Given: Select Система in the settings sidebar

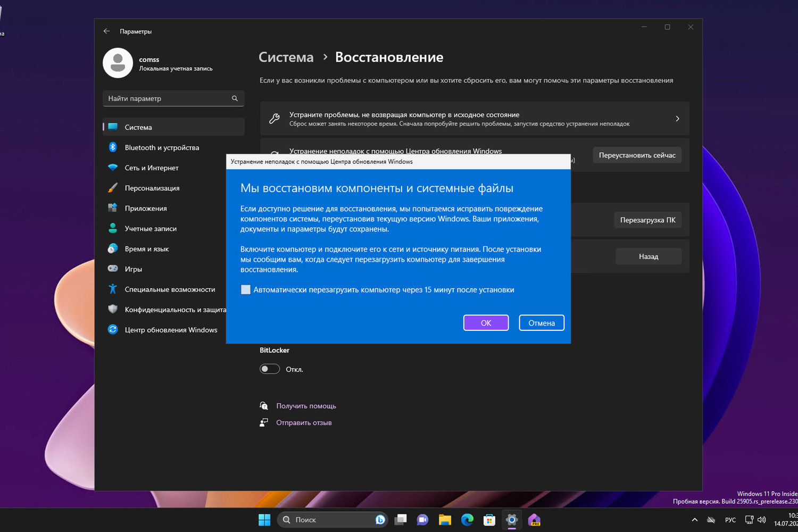Looking at the screenshot, I should [x=173, y=127].
